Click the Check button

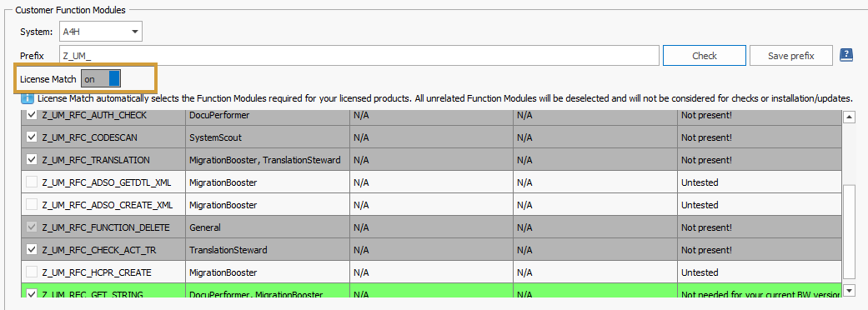[704, 55]
